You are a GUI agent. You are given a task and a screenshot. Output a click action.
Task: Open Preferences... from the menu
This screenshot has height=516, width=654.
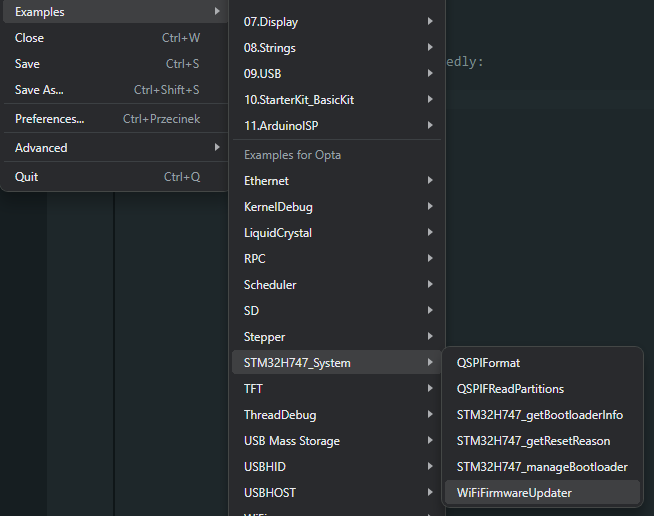[x=116, y=119]
